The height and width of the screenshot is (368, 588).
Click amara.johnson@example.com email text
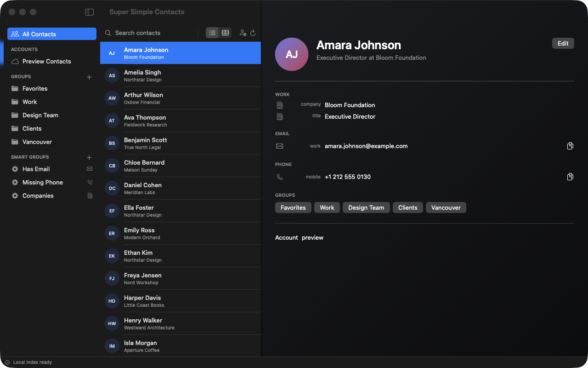point(366,146)
